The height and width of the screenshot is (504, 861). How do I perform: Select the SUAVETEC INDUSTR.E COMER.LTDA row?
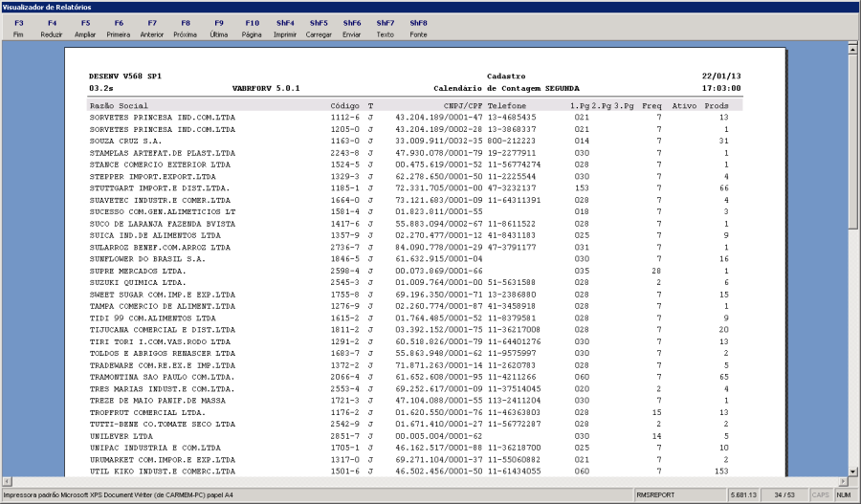tap(409, 201)
